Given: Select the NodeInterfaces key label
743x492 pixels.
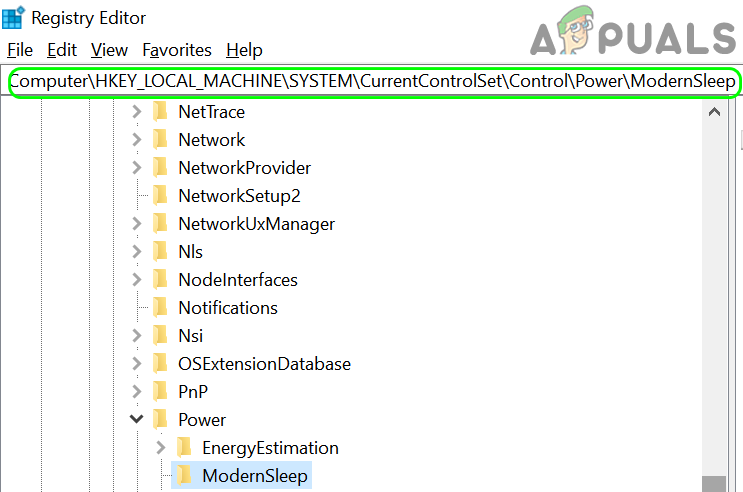Looking at the screenshot, I should (x=238, y=280).
